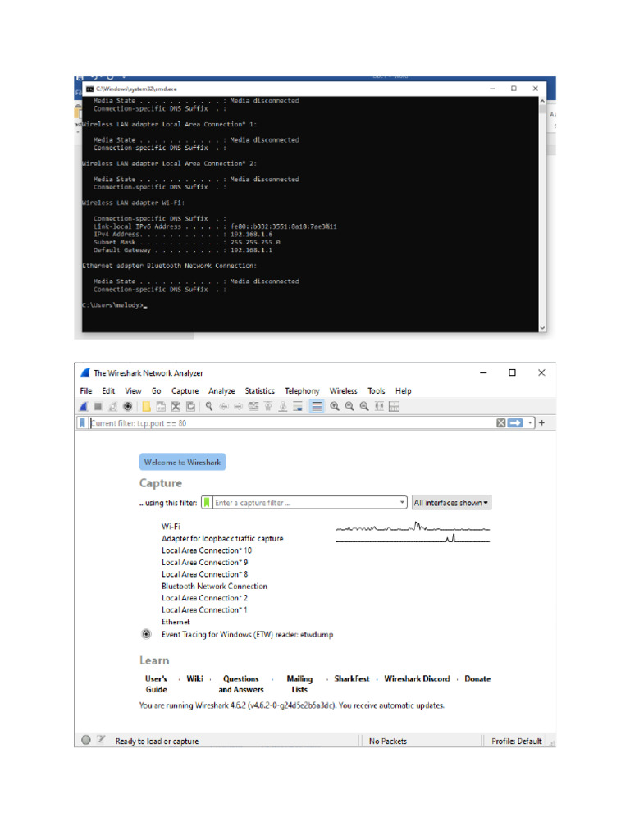The width and height of the screenshot is (630, 840).
Task: Click the Donate link
Action: click(x=477, y=678)
